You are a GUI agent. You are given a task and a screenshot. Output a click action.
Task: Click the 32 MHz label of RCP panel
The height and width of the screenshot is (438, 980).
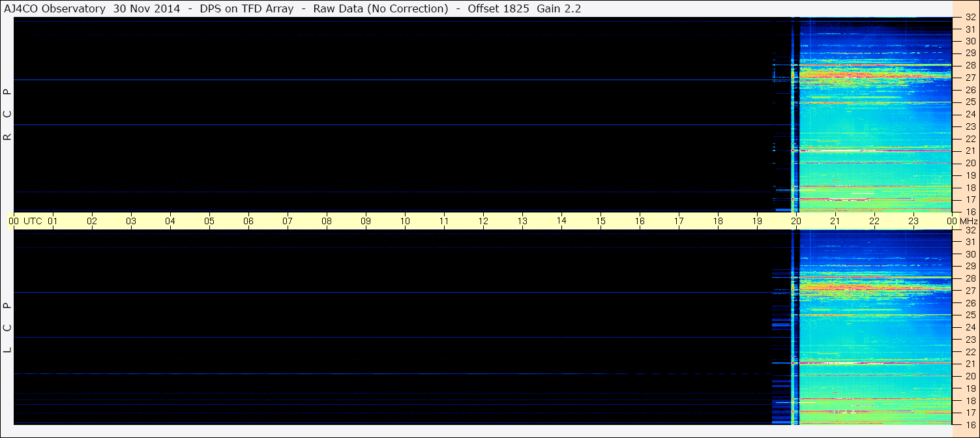pyautogui.click(x=970, y=18)
